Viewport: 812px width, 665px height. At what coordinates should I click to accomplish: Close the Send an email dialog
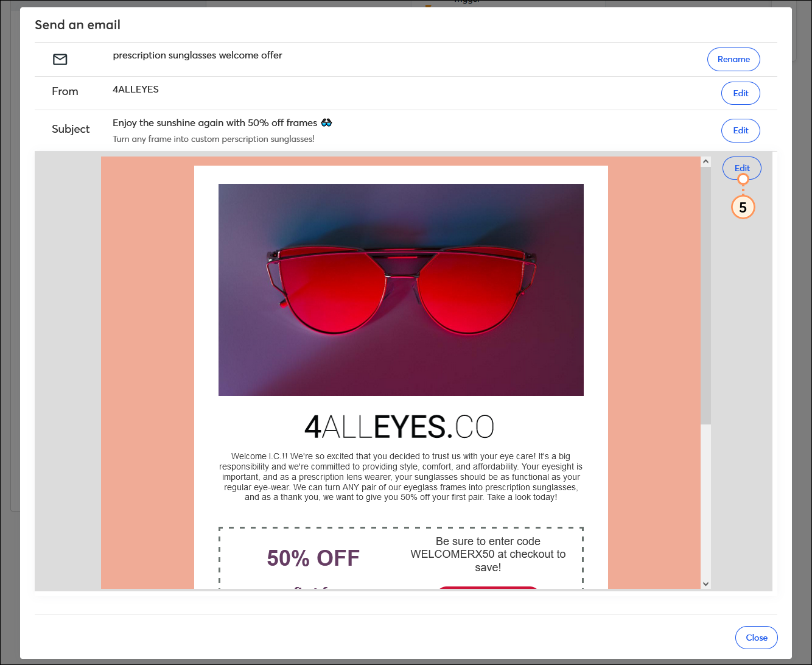tap(757, 638)
